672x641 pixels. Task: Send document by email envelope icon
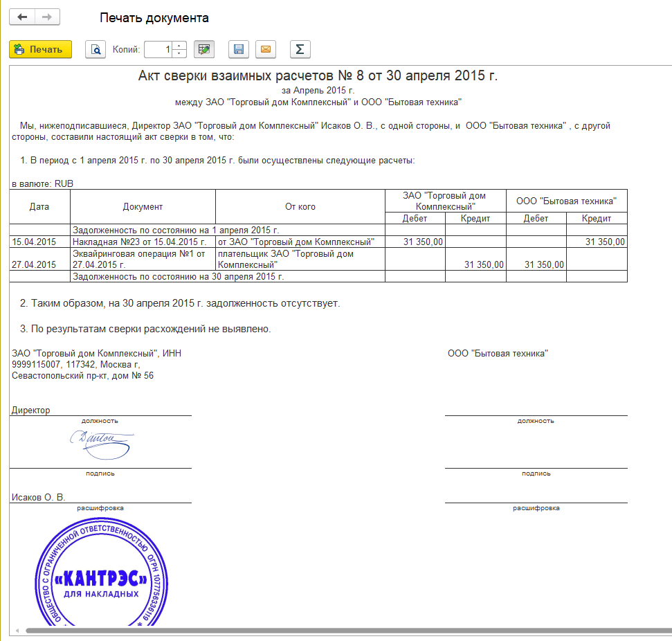(x=266, y=49)
